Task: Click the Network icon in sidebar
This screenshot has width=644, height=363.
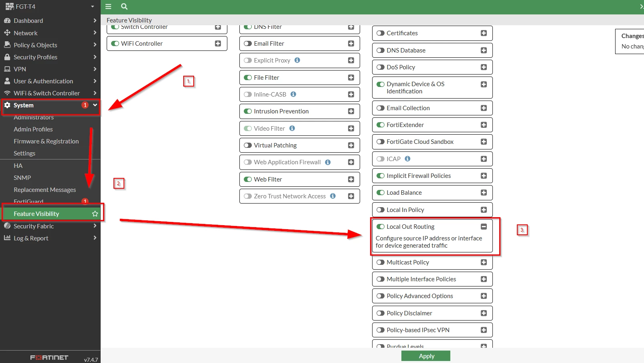Action: [x=7, y=33]
